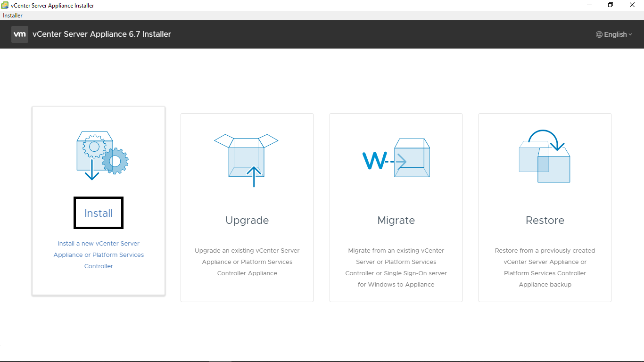Click the Upgrade open box icon
644x362 pixels.
(246, 160)
